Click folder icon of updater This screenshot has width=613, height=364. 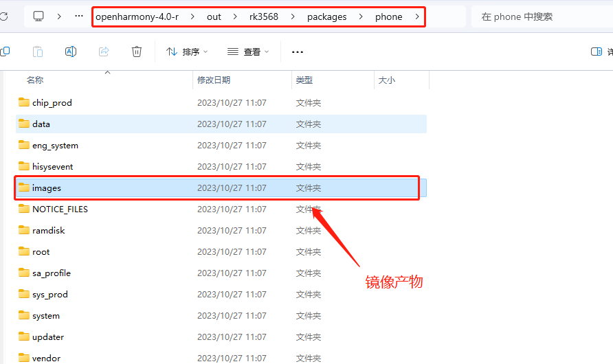click(x=24, y=337)
